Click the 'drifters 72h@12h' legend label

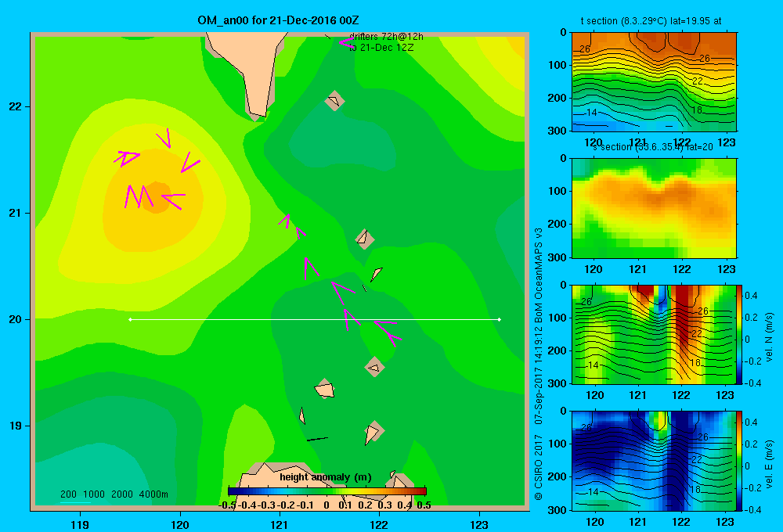(386, 37)
